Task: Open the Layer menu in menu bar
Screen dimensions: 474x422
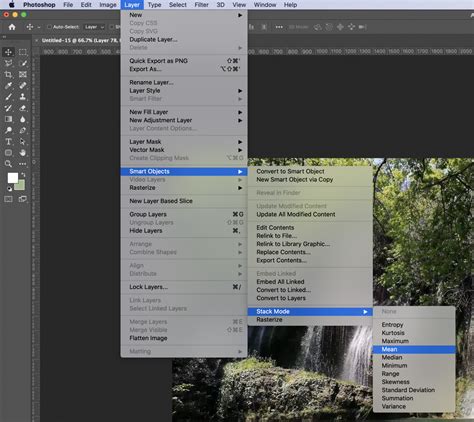Action: (x=132, y=5)
